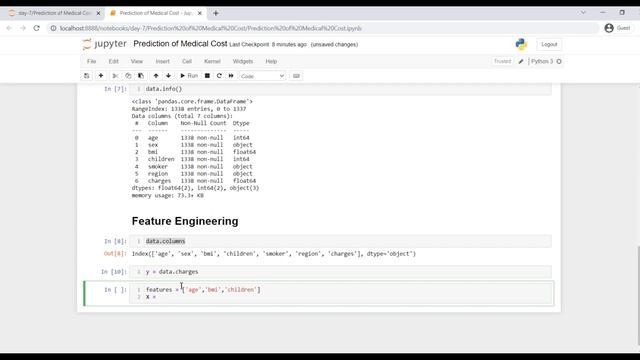Move the selected cell up

click(x=156, y=76)
